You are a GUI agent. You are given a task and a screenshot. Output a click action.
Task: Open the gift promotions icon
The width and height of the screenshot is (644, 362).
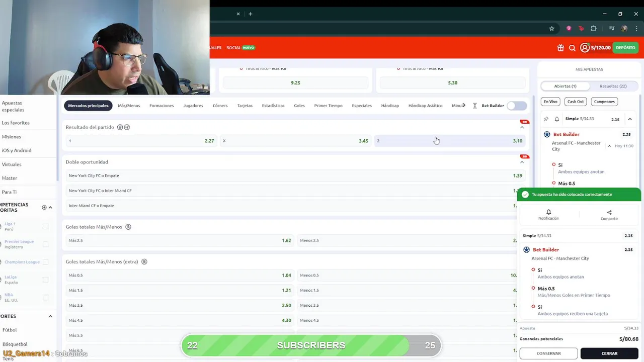(x=560, y=48)
